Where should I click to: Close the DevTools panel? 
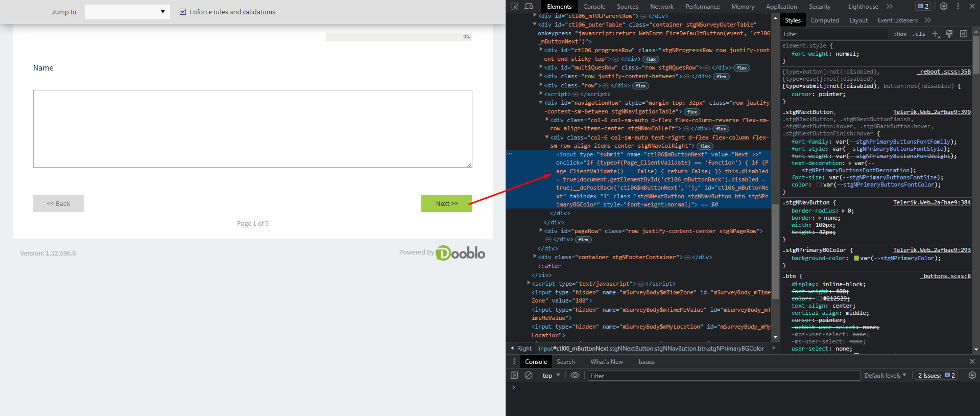coord(972,6)
